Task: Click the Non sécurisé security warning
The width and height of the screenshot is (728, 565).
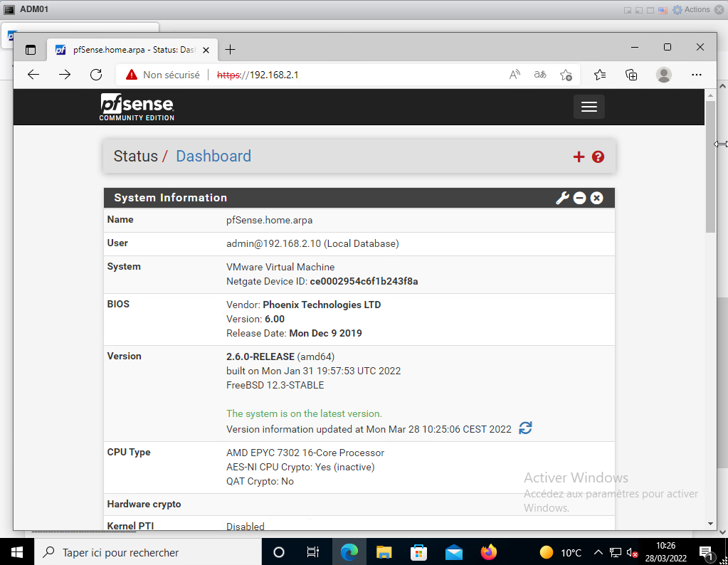Action: (x=163, y=75)
